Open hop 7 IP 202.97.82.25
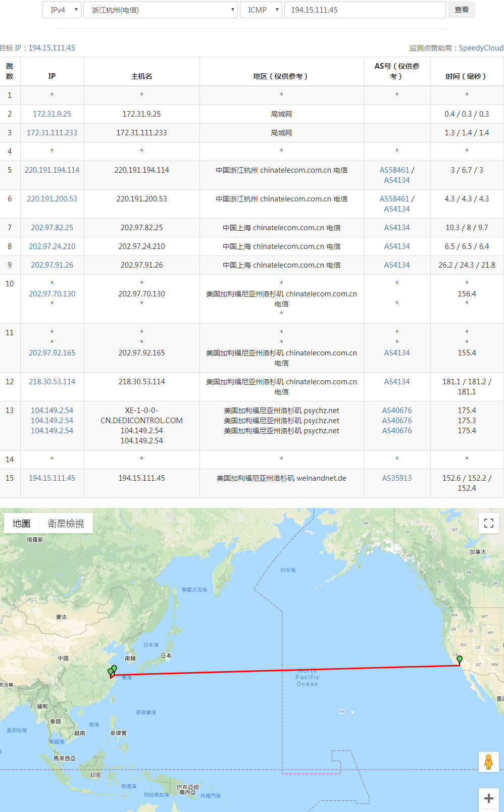 pyautogui.click(x=52, y=228)
